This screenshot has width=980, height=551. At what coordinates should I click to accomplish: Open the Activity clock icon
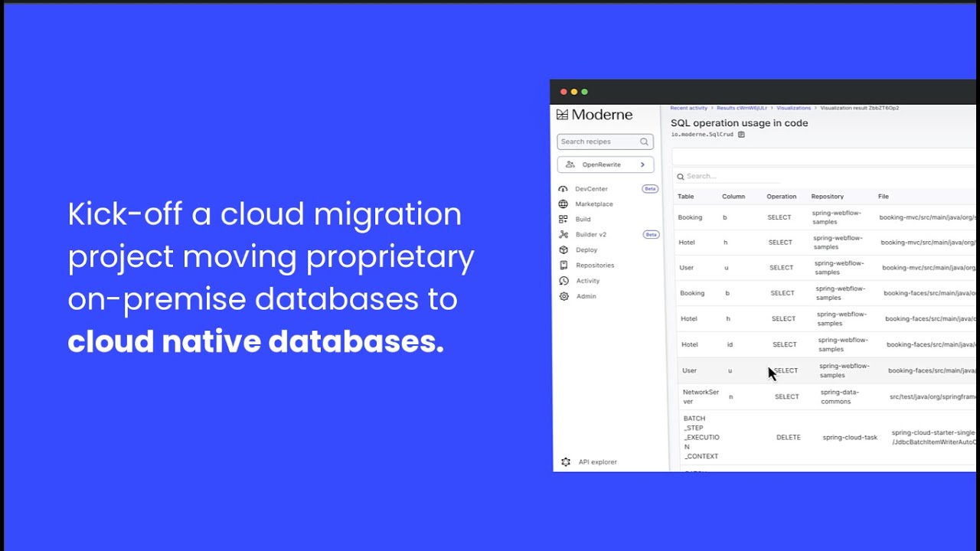[x=563, y=281]
